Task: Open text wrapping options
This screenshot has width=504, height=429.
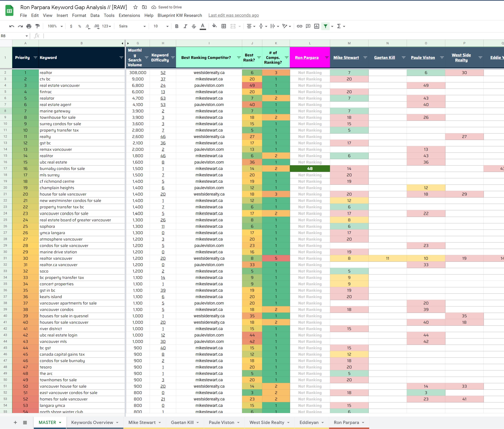Action: coord(275,26)
